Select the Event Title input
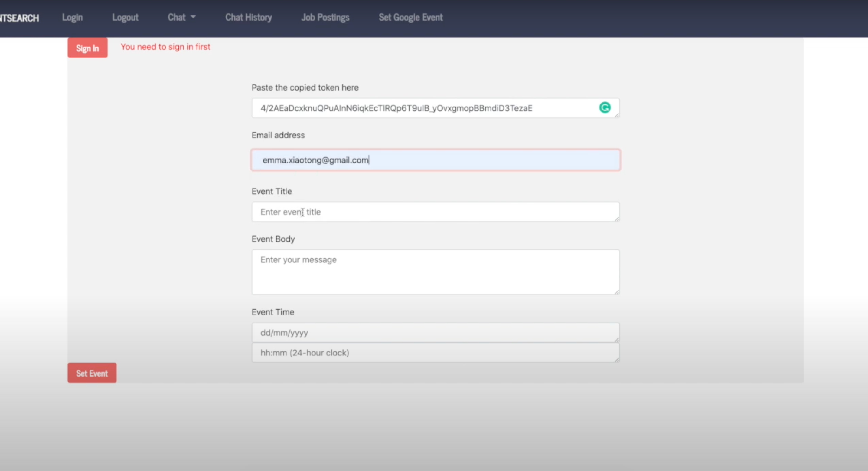This screenshot has height=471, width=868. point(435,212)
